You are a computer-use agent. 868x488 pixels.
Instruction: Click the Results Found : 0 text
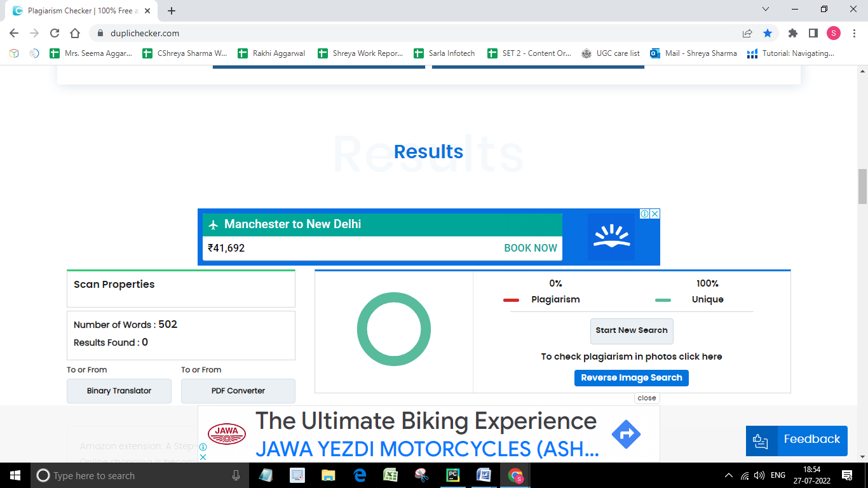pyautogui.click(x=111, y=342)
